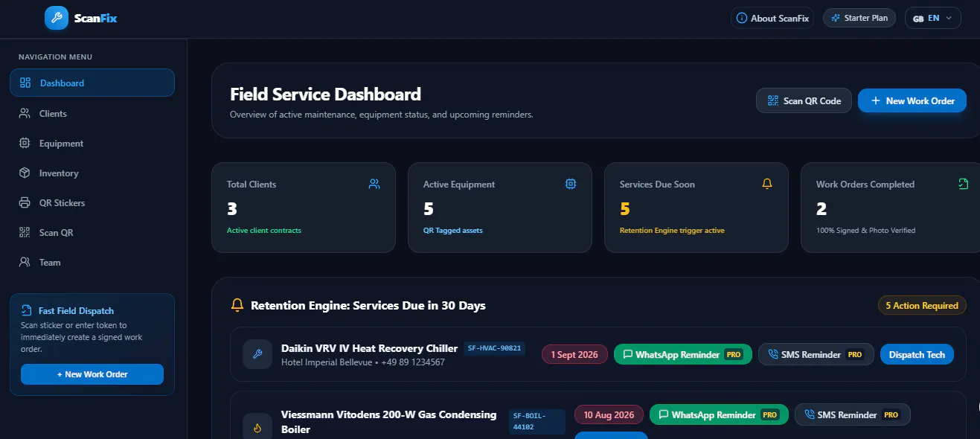Image resolution: width=980 pixels, height=439 pixels.
Task: Click QR Tagged assets text
Action: pos(453,231)
